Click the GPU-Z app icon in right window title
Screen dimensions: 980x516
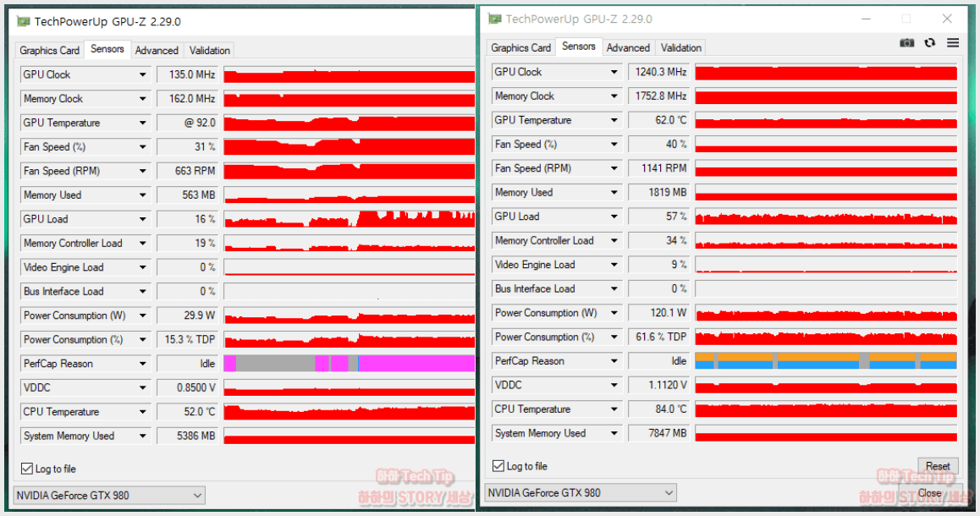(494, 19)
